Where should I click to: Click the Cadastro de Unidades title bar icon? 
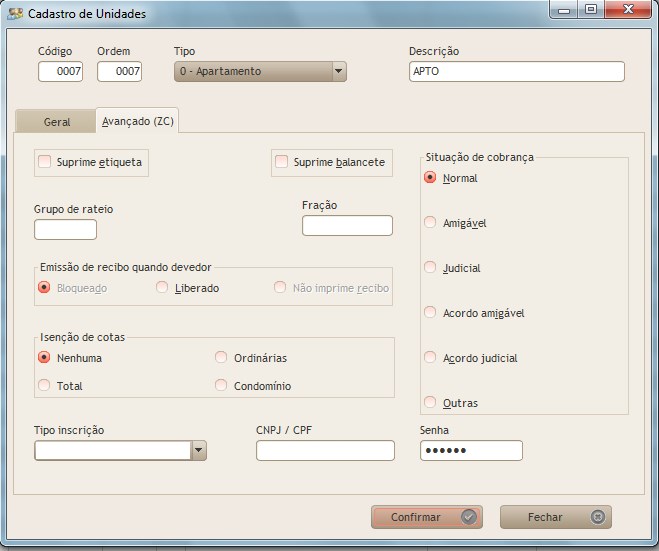tap(15, 13)
